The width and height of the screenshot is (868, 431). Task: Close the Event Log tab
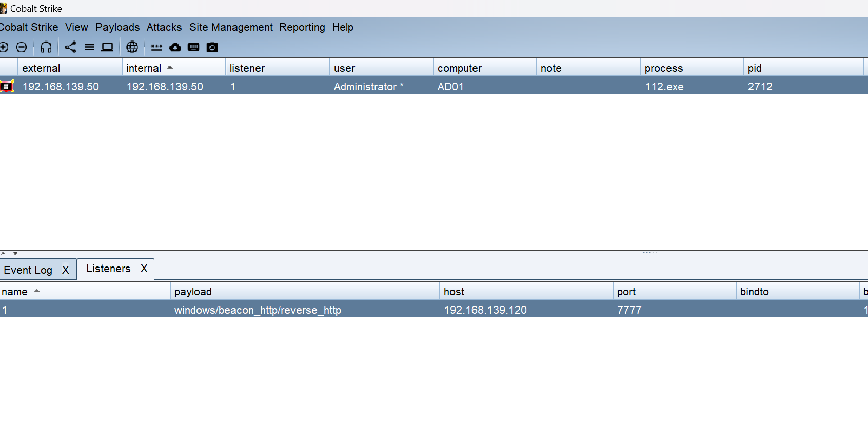click(x=66, y=270)
